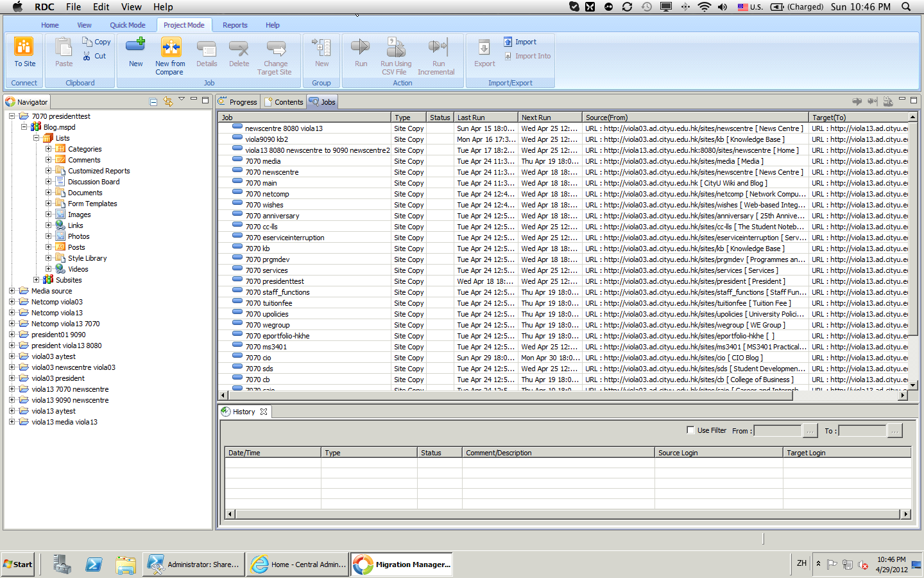Collapse the 7070 presidenttest node
This screenshot has width=924, height=578.
[x=12, y=116]
